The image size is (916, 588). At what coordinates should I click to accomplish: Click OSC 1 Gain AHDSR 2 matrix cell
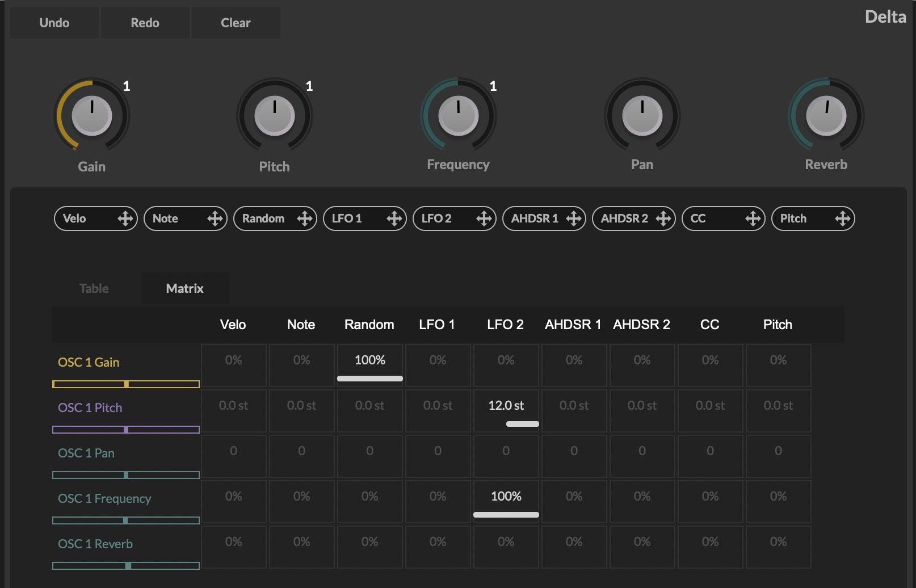click(642, 366)
